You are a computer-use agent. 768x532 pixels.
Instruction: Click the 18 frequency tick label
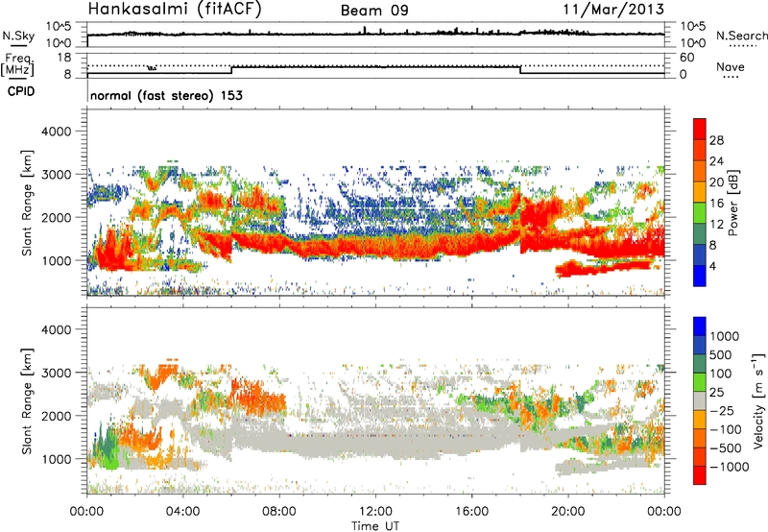tap(64, 58)
